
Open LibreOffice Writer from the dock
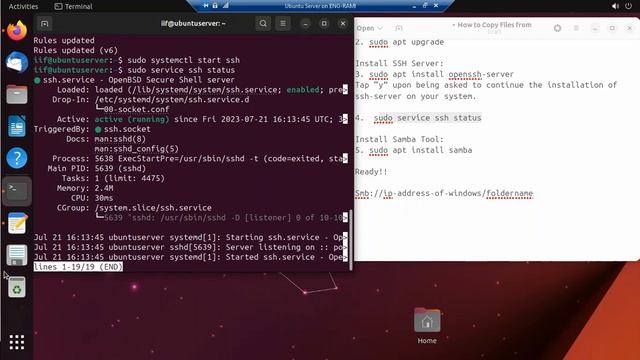point(17,126)
